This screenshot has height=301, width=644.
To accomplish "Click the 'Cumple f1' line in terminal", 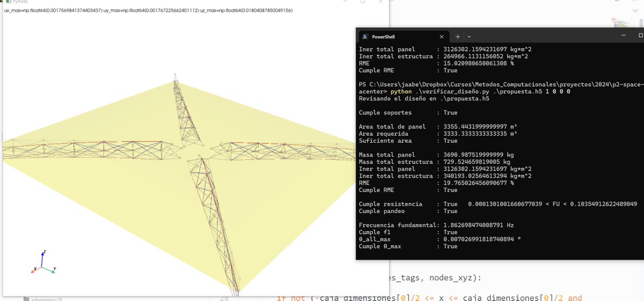I will click(408, 232).
